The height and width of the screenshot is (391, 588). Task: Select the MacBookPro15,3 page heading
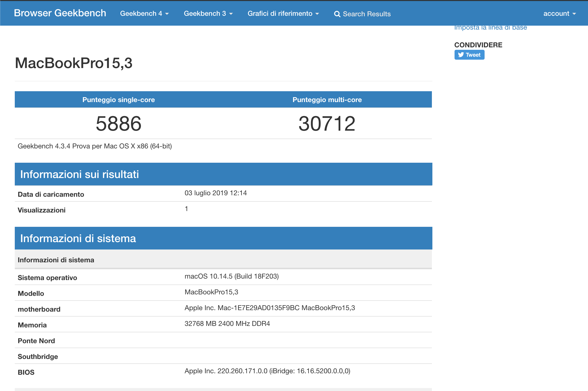[x=73, y=63]
